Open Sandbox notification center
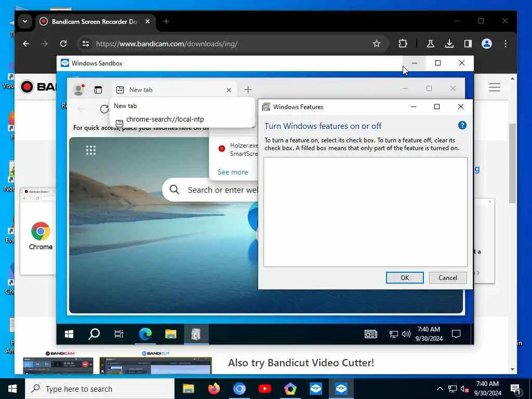532x399 pixels. click(456, 334)
